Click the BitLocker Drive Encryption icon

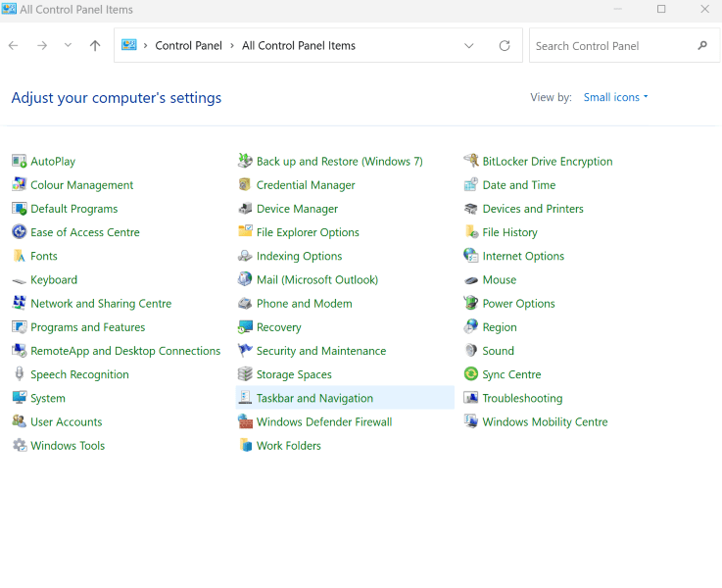pos(471,162)
